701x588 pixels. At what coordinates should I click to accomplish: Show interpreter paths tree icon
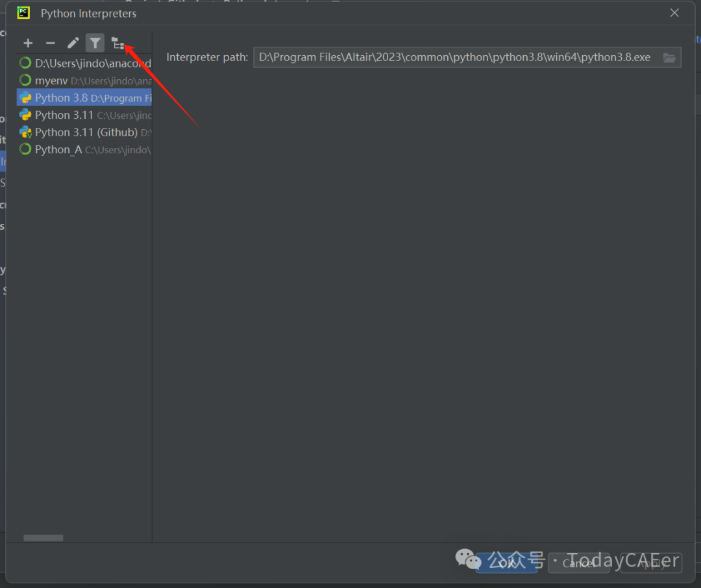coord(117,43)
